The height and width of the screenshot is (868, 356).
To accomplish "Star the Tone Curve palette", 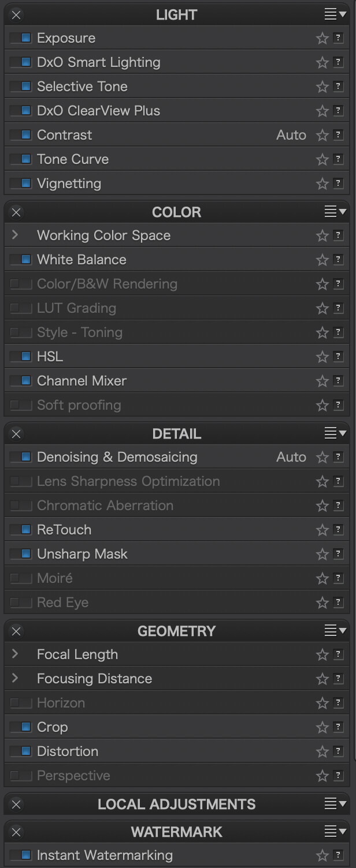I will (x=322, y=160).
